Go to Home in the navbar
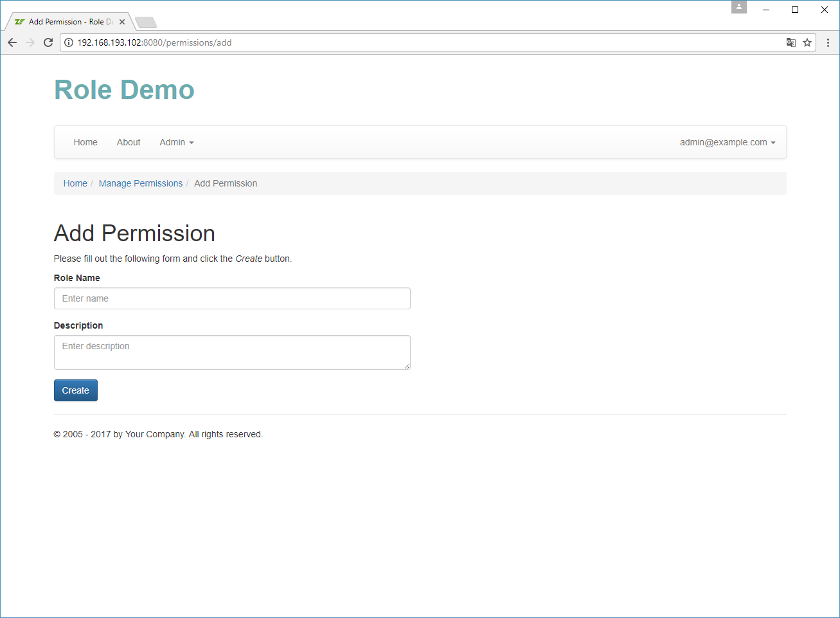840x618 pixels. [x=85, y=142]
